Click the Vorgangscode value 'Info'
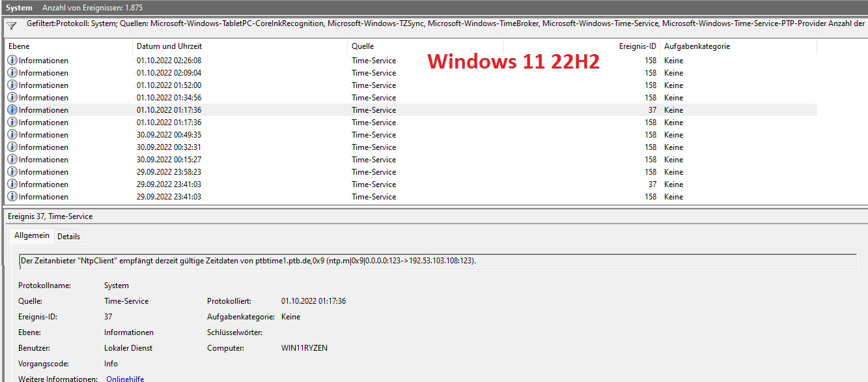 111,363
